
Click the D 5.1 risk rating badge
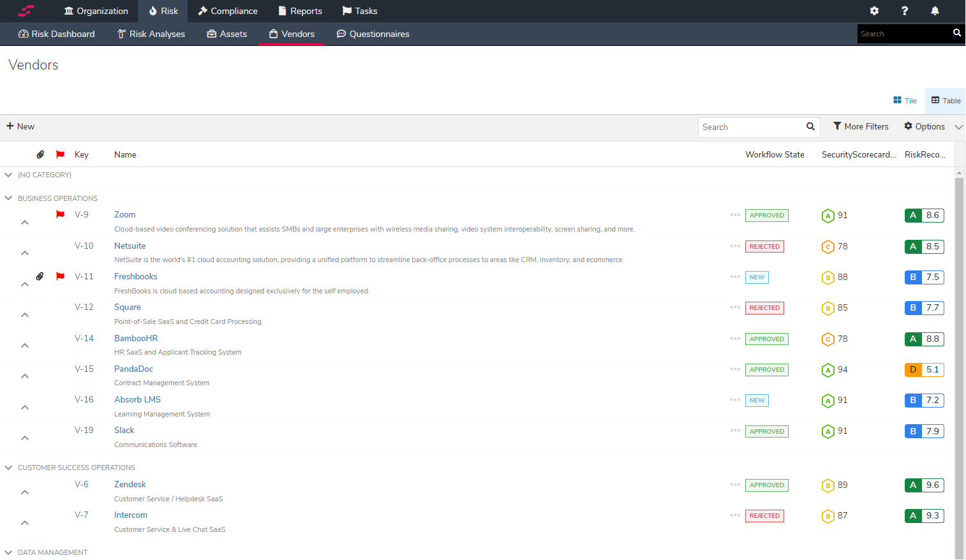coord(924,370)
